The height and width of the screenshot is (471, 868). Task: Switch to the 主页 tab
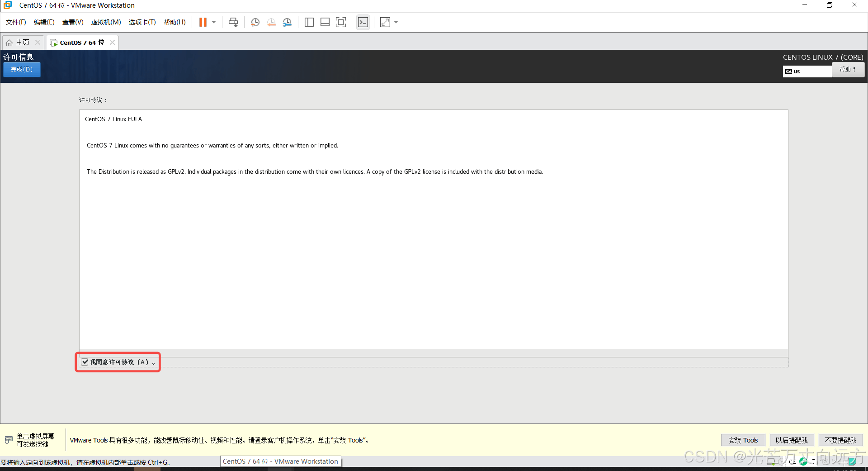point(23,42)
